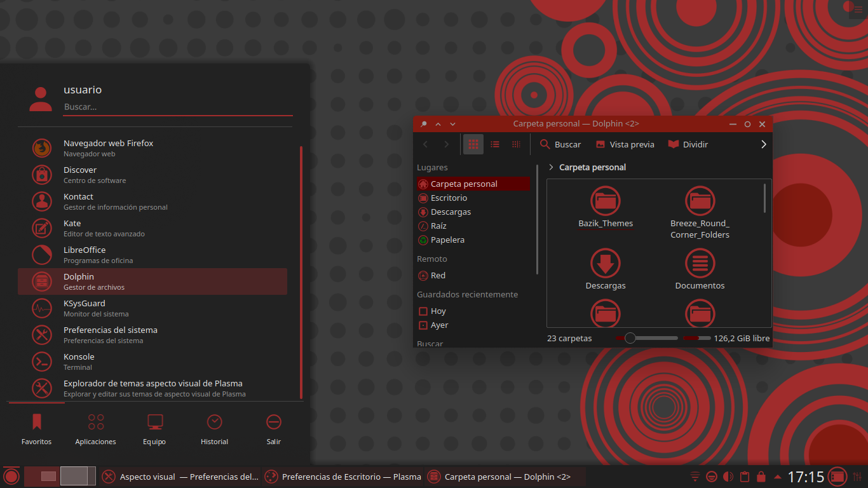The image size is (868, 488).
Task: Switch to the second virtual desktop in the pager
Action: (x=78, y=476)
